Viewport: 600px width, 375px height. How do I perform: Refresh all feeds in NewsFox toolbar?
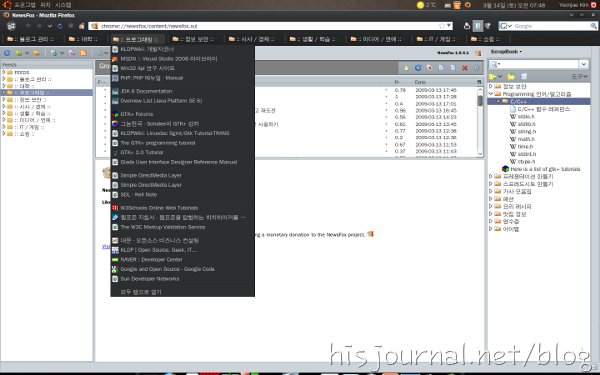tap(7, 53)
